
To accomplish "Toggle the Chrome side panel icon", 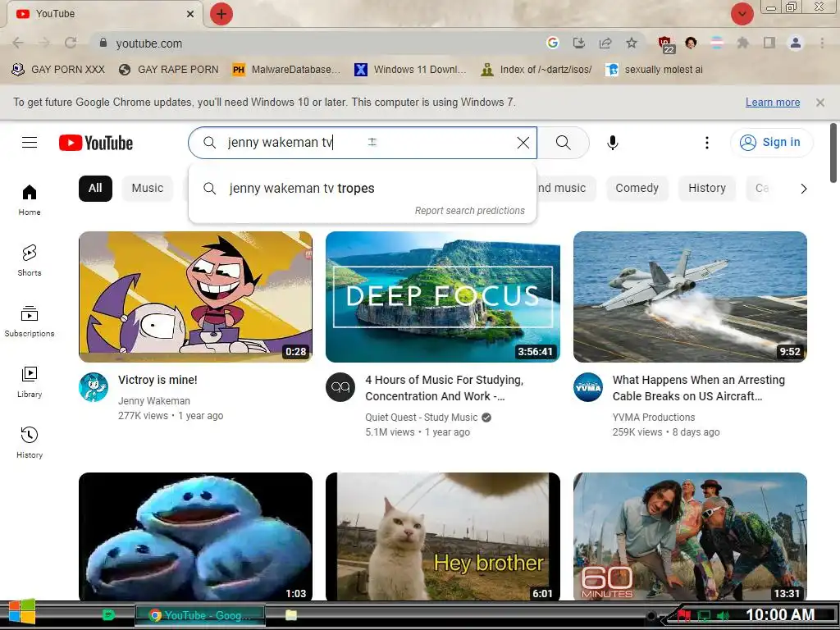I will 769,43.
